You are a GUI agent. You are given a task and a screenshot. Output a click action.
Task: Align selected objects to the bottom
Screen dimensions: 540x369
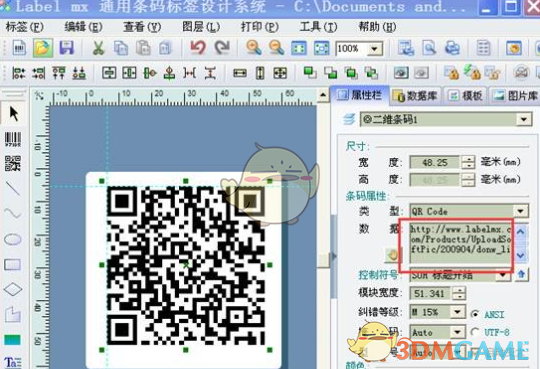pos(79,73)
